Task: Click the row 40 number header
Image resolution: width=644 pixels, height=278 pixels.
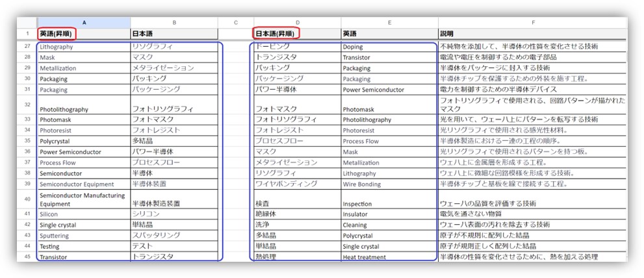Action: coord(27,199)
